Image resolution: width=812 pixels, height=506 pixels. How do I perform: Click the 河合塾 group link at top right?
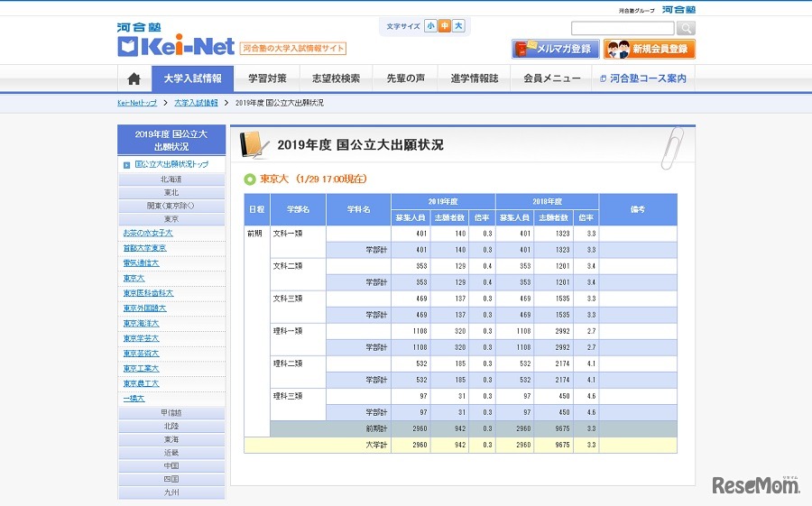678,9
